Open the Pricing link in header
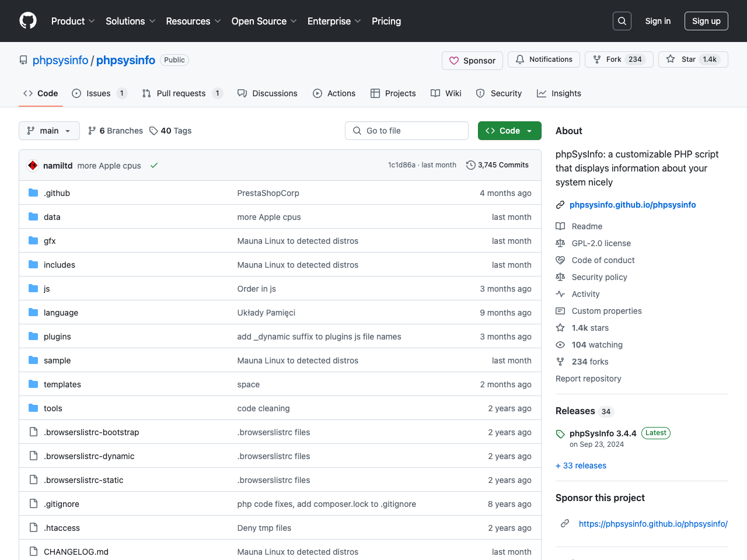Screen dimensions: 747x560 [x=386, y=21]
